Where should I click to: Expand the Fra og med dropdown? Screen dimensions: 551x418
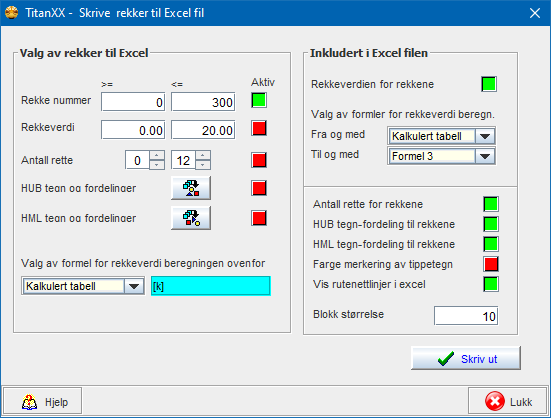click(x=485, y=136)
